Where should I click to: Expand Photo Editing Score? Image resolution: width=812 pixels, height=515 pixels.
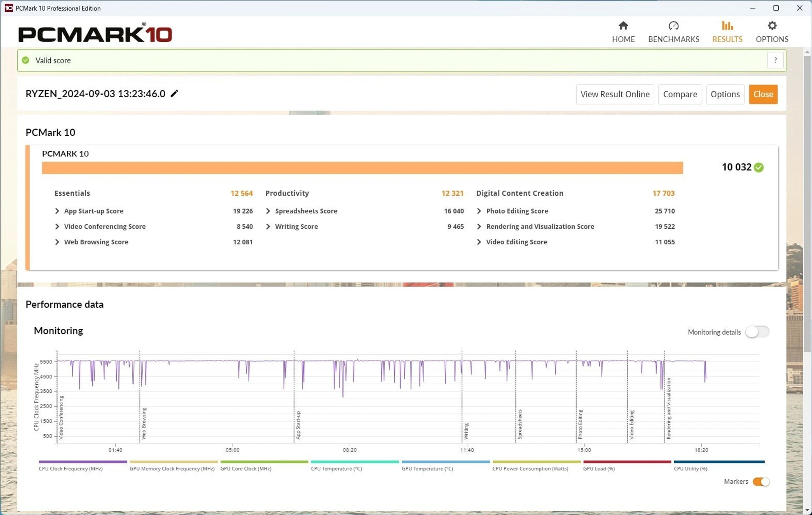pyautogui.click(x=479, y=211)
